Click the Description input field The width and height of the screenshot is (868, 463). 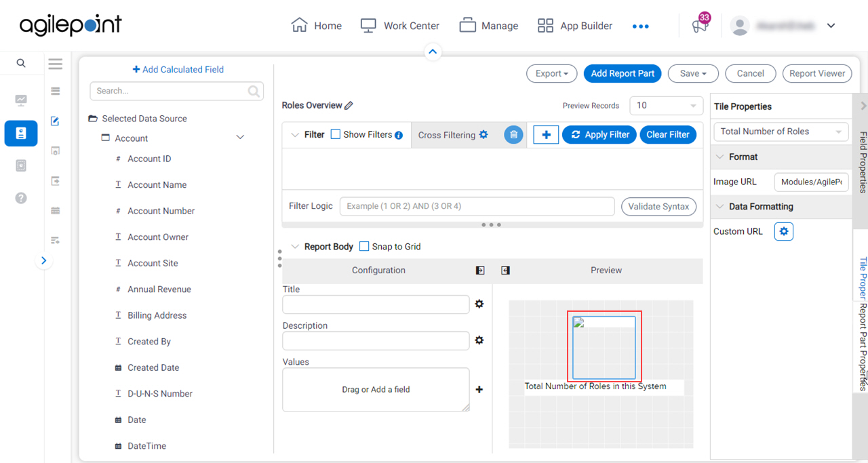click(376, 340)
